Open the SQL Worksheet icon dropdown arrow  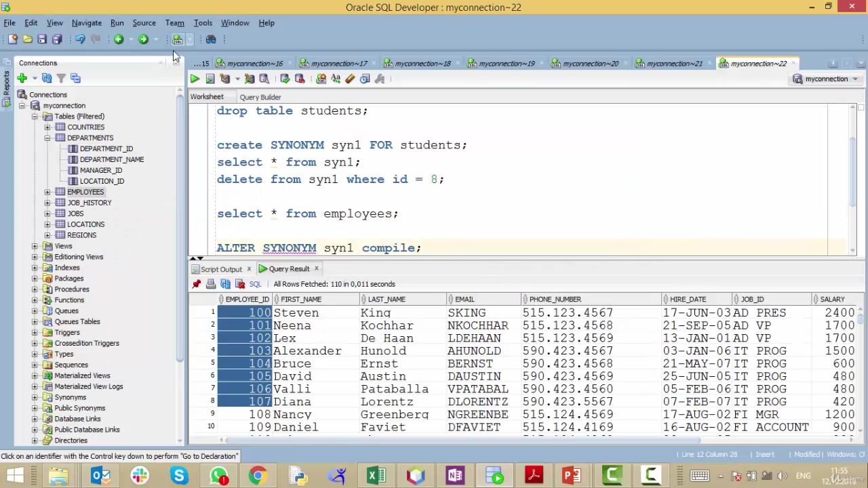tap(189, 39)
